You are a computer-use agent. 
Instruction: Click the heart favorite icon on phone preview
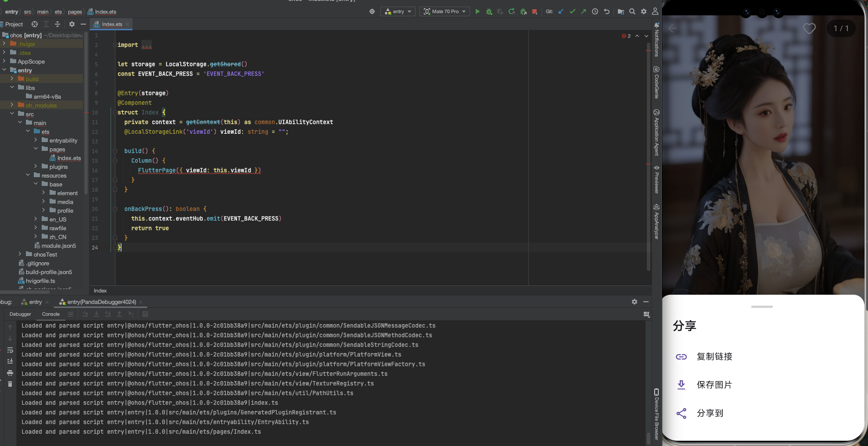pos(809,29)
